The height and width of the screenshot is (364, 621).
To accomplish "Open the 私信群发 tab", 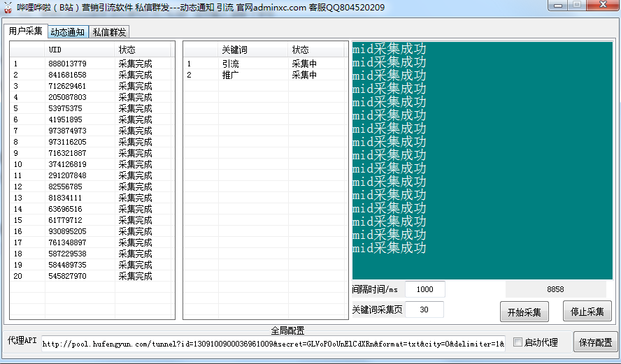I will [109, 32].
